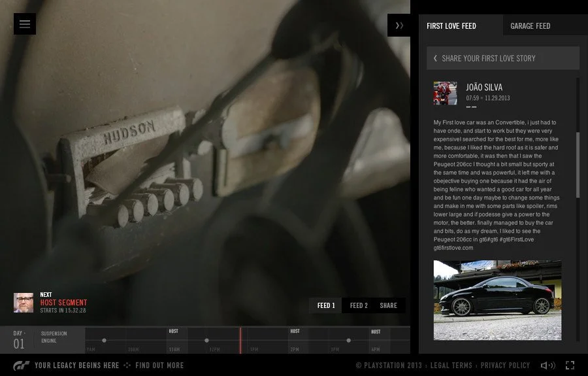Click the Suspension Engine segment label

(54, 337)
